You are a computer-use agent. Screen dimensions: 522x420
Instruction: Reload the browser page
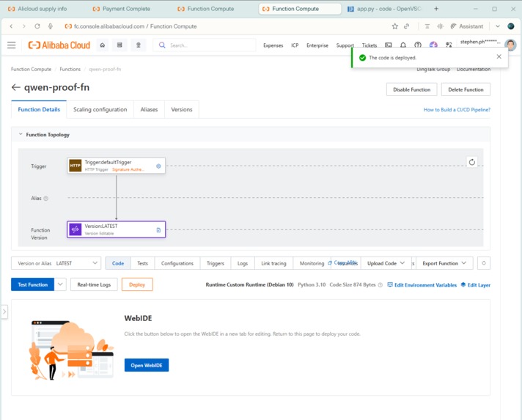tap(37, 26)
